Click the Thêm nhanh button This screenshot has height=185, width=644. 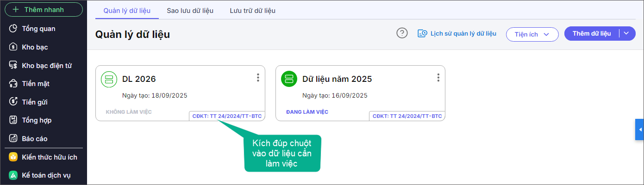coord(43,10)
